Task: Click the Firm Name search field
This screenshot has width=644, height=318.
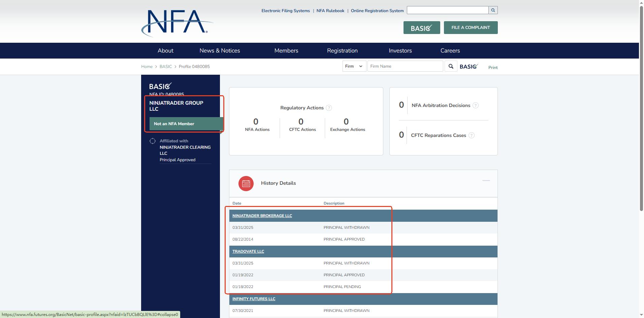Action: [x=405, y=66]
